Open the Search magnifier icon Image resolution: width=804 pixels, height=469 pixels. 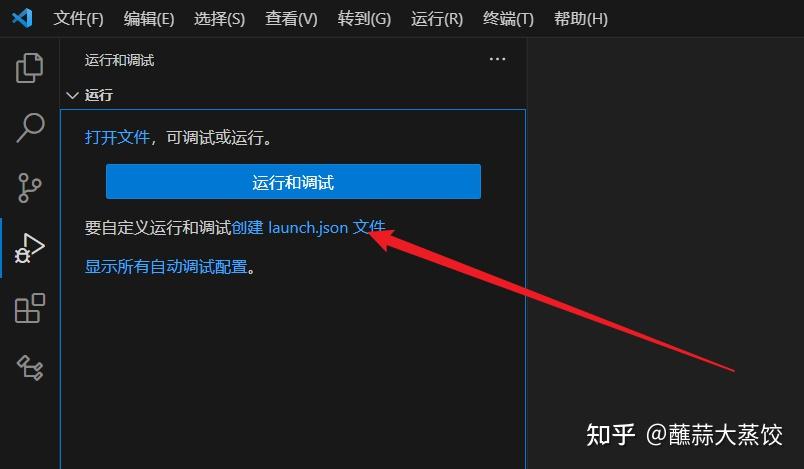click(30, 128)
